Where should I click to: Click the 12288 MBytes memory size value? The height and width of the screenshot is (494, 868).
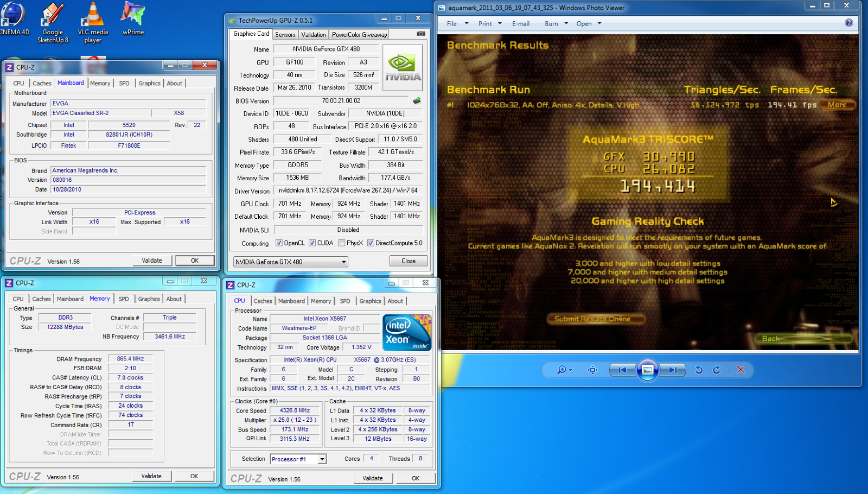65,327
